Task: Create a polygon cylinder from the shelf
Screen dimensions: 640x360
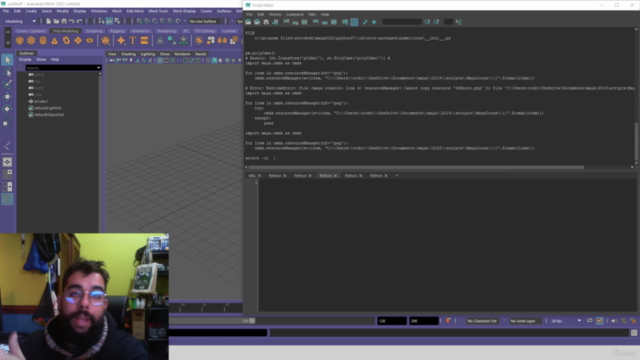Action: tap(43, 40)
